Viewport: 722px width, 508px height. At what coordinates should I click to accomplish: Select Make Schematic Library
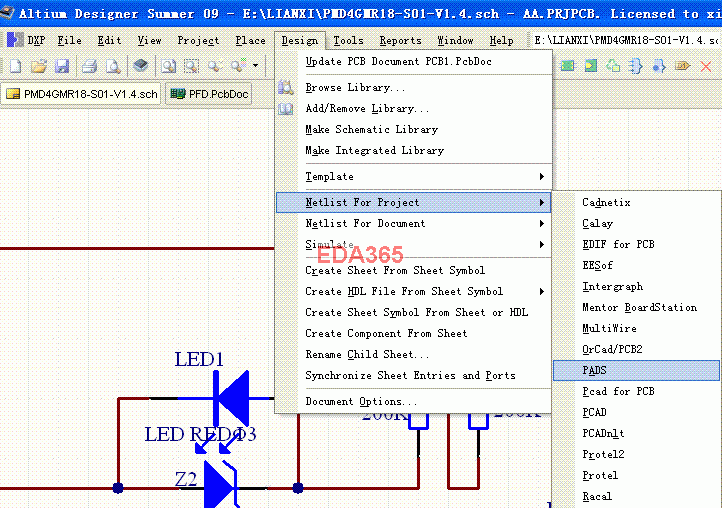413,129
